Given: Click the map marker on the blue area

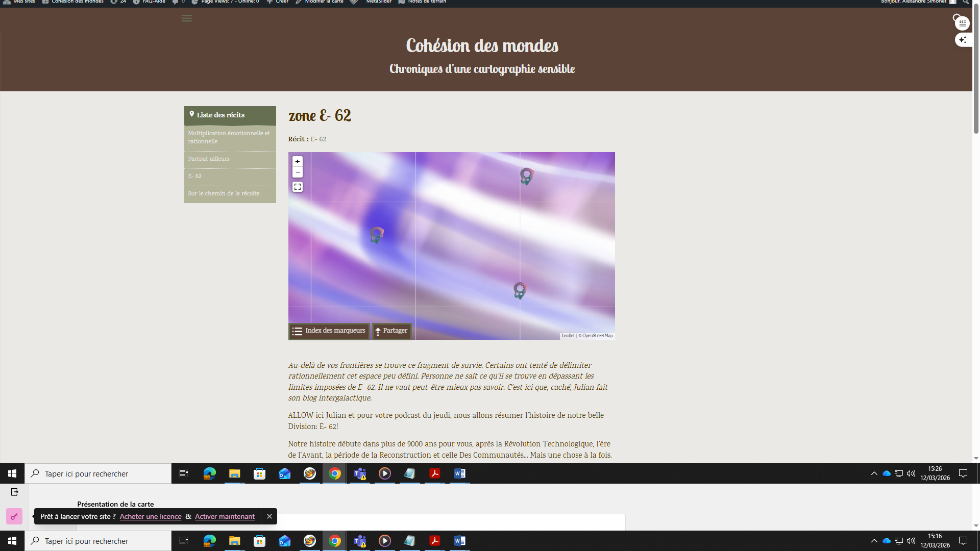Looking at the screenshot, I should [x=376, y=235].
